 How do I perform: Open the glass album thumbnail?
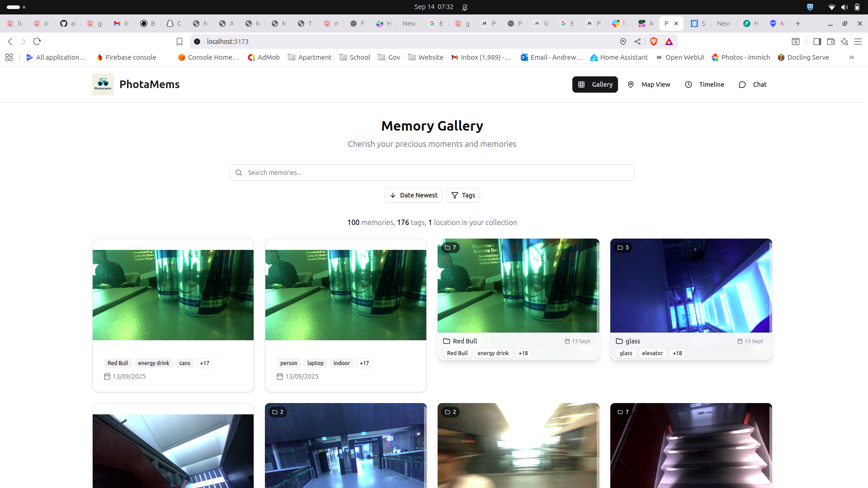691,286
